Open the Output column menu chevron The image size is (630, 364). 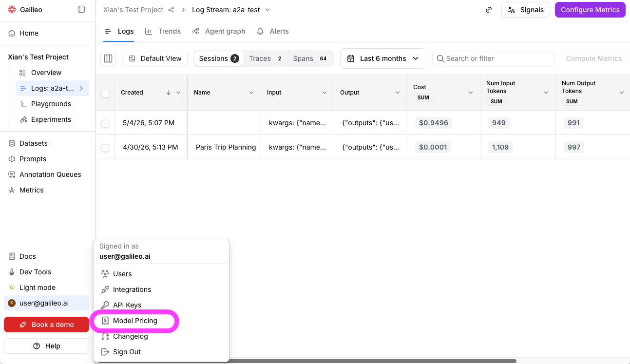[x=398, y=93]
